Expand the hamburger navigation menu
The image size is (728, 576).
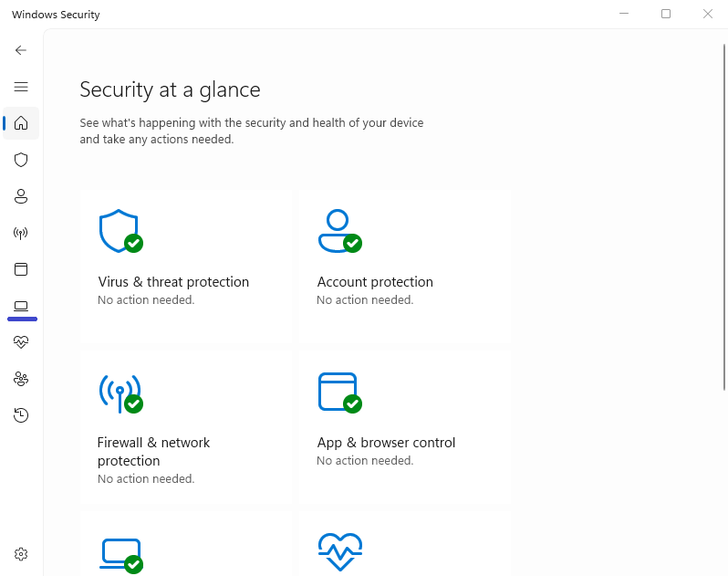(21, 87)
